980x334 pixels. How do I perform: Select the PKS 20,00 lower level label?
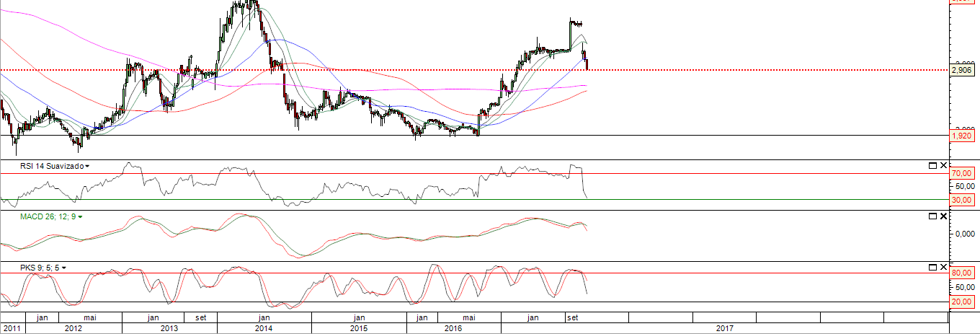tap(962, 302)
